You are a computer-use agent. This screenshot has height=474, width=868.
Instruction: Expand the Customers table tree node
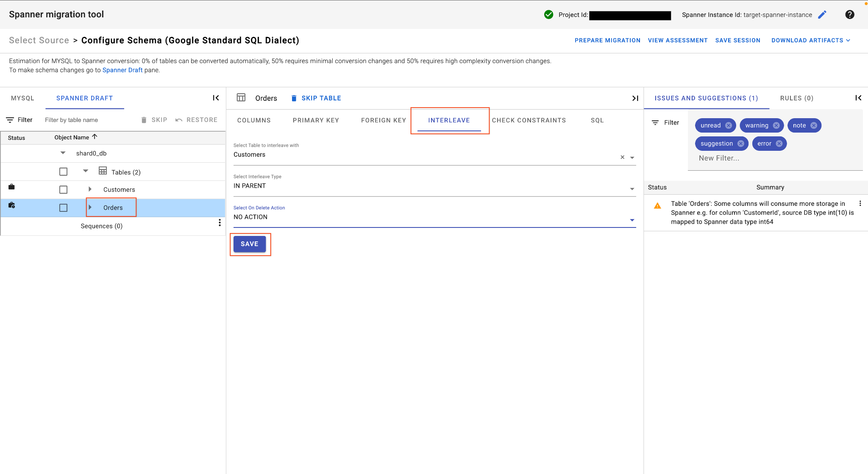coord(90,189)
